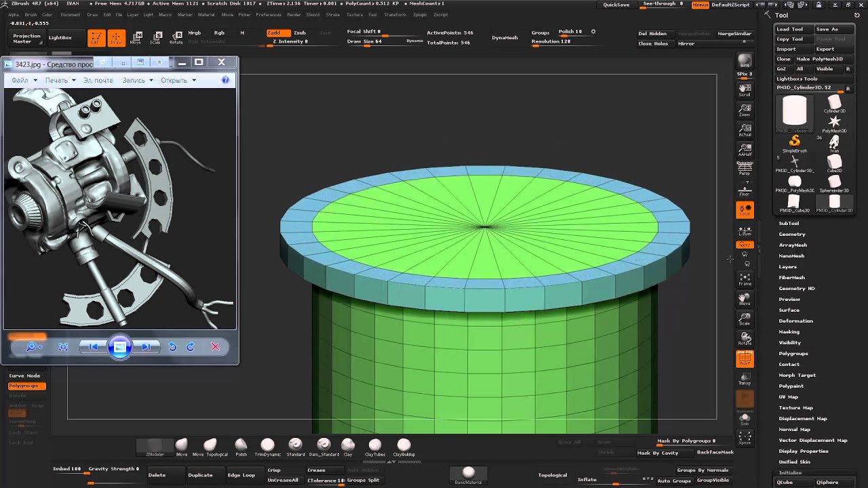Open the Zplugin menu
Viewport: 868px width, 488px height.
click(420, 14)
